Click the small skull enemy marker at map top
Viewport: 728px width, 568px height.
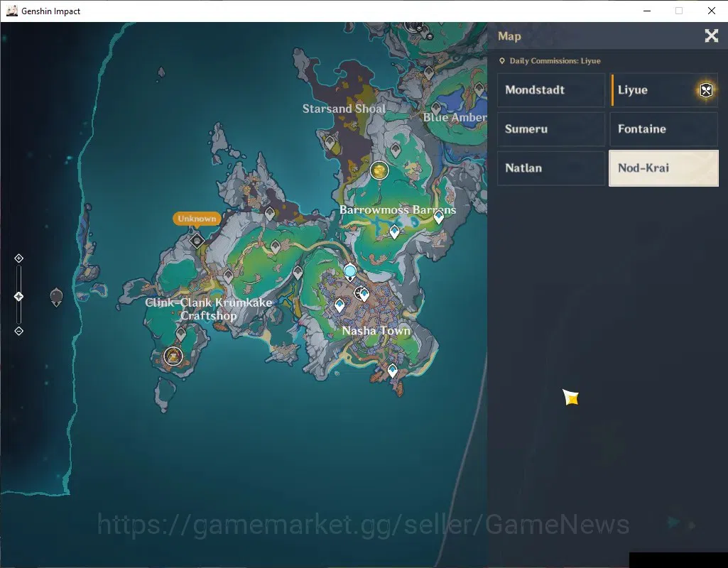coord(430,35)
